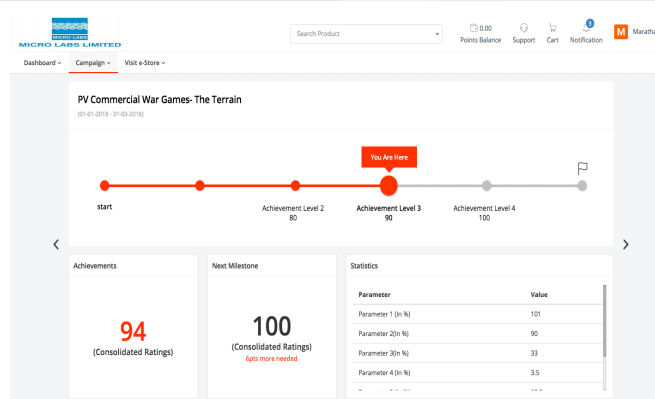Expand the Visit e-Store dropdown menu
This screenshot has width=655, height=399.
point(145,63)
